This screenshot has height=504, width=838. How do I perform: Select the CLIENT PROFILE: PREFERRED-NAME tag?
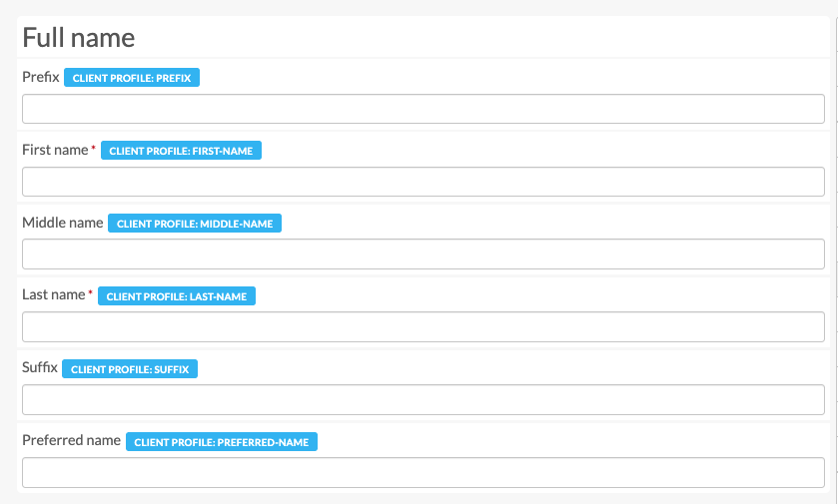221,442
